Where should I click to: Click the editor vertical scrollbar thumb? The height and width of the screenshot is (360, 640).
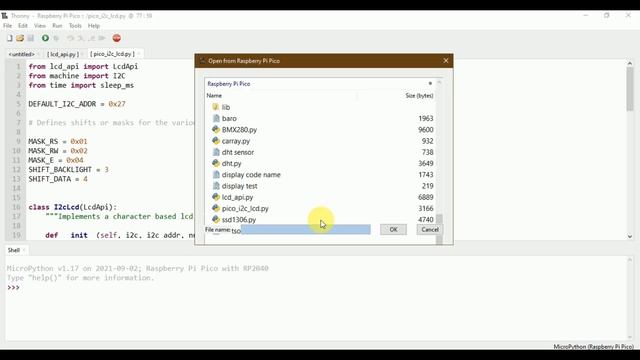(x=630, y=89)
